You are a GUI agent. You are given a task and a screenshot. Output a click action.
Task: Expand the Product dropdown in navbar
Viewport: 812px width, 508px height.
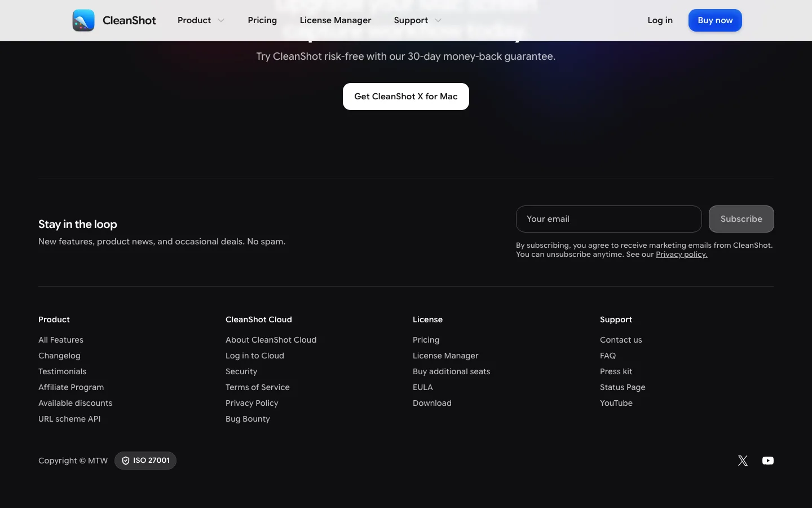point(201,20)
